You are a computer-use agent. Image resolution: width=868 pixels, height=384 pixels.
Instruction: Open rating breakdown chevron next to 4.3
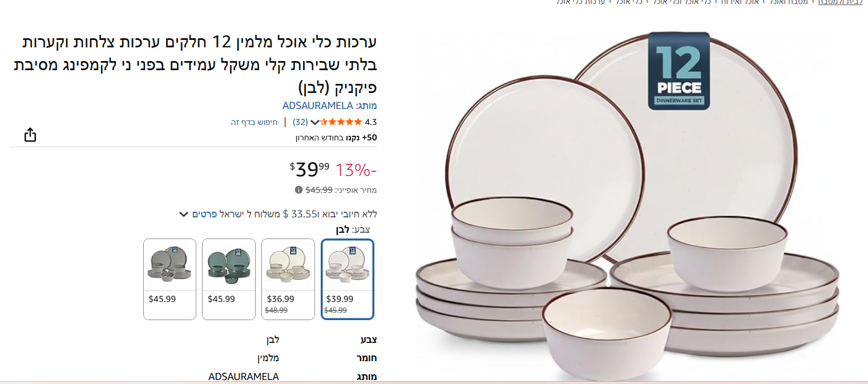tap(314, 122)
